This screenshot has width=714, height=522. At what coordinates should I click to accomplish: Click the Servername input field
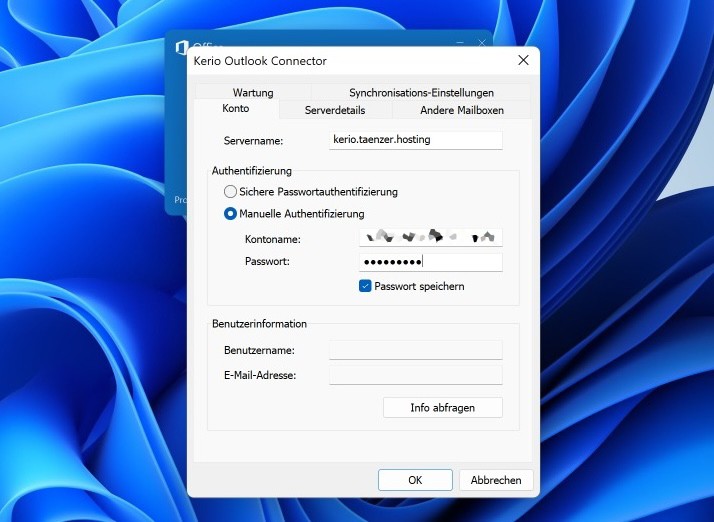[416, 140]
